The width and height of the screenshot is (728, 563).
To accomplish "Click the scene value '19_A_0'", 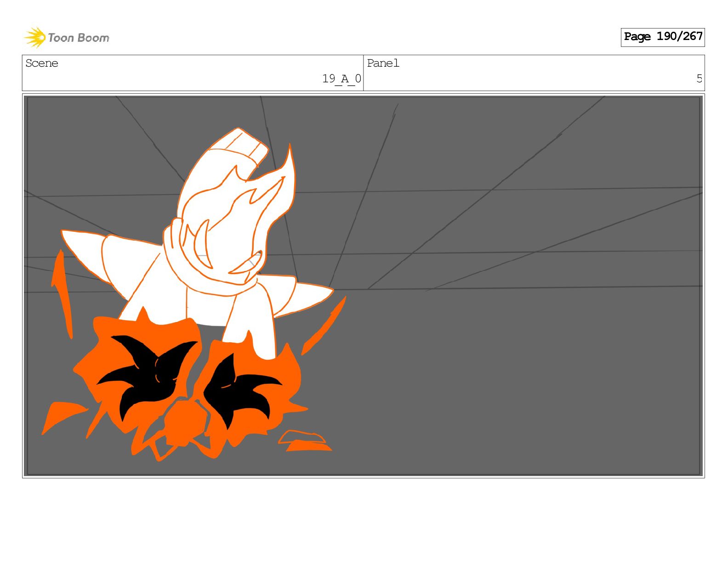I will tap(341, 79).
